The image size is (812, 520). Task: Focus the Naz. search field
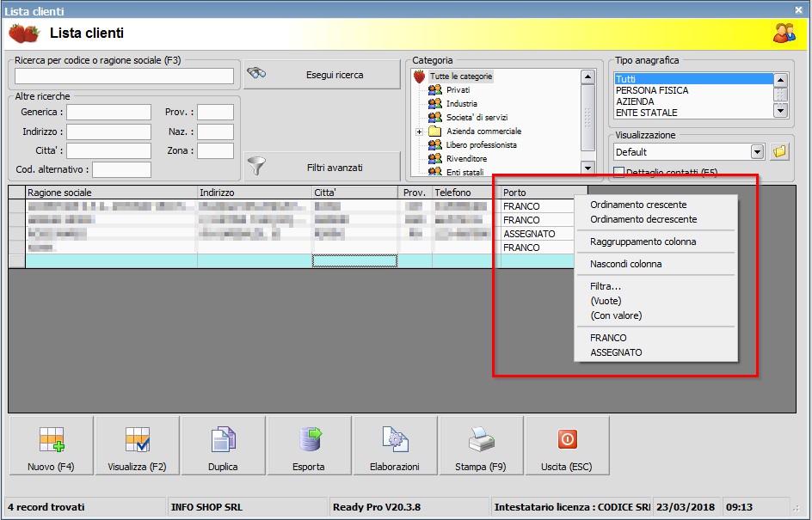215,132
